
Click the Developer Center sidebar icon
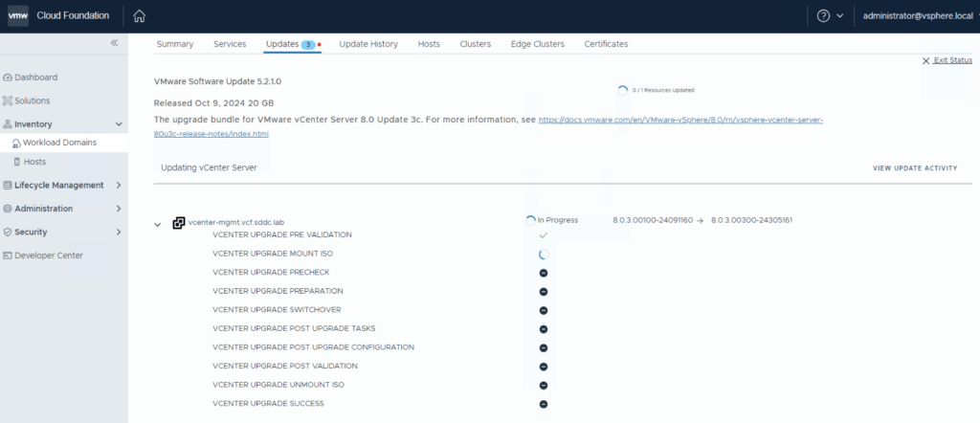coord(8,256)
